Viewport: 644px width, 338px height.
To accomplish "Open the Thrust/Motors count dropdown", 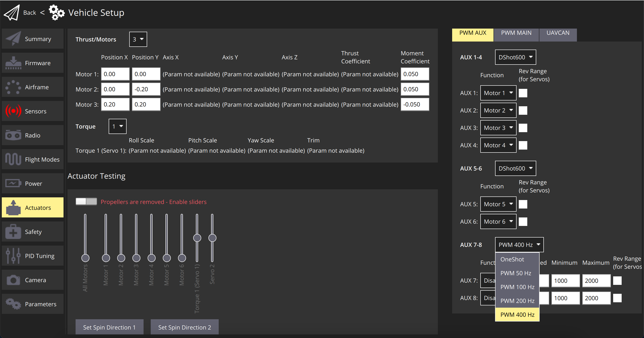I will pyautogui.click(x=138, y=39).
